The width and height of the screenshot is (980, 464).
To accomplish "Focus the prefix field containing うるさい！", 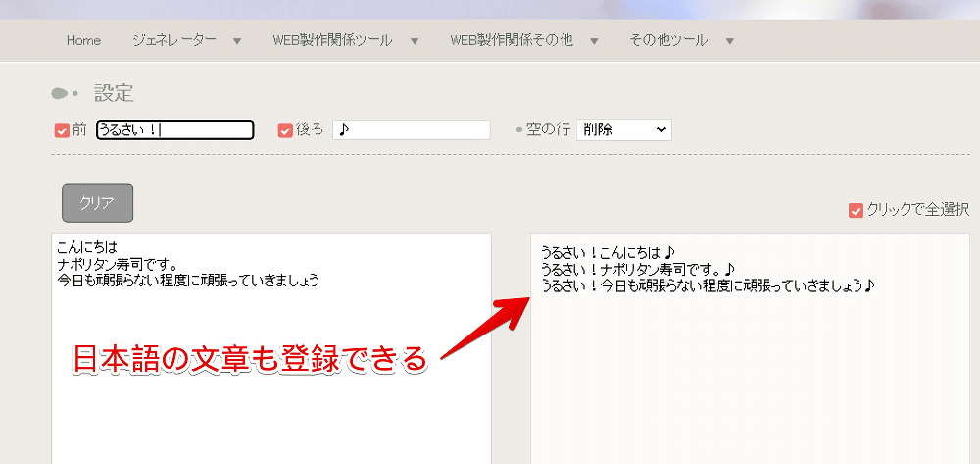I will click(x=175, y=130).
